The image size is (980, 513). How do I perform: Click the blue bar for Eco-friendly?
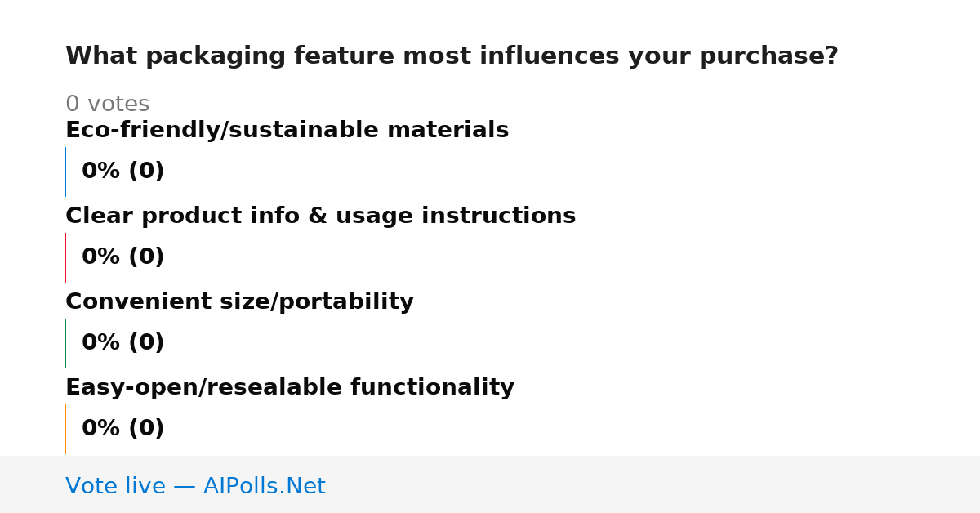pos(65,172)
